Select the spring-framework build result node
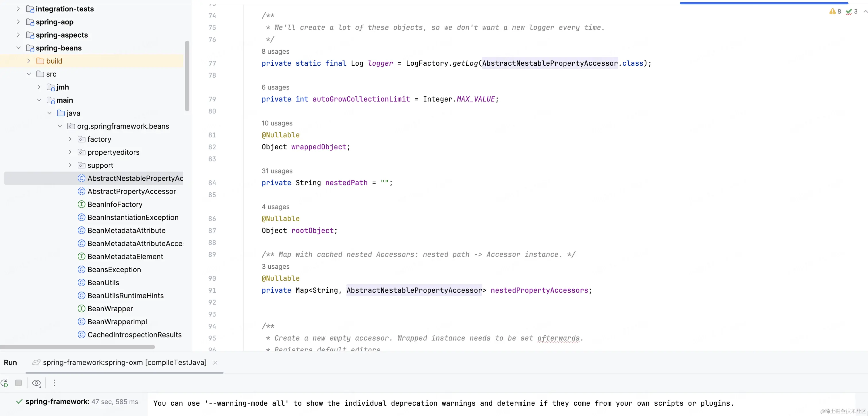 [57, 402]
